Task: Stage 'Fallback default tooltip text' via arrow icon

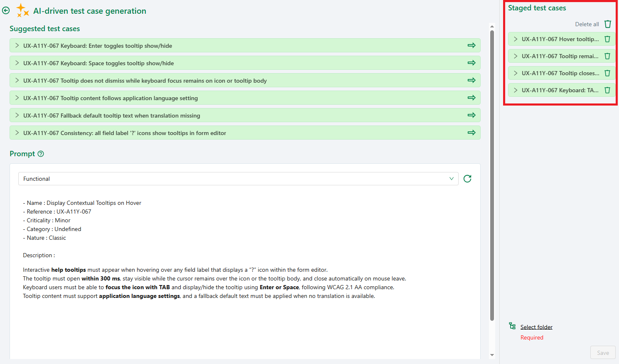Action: coord(472,115)
